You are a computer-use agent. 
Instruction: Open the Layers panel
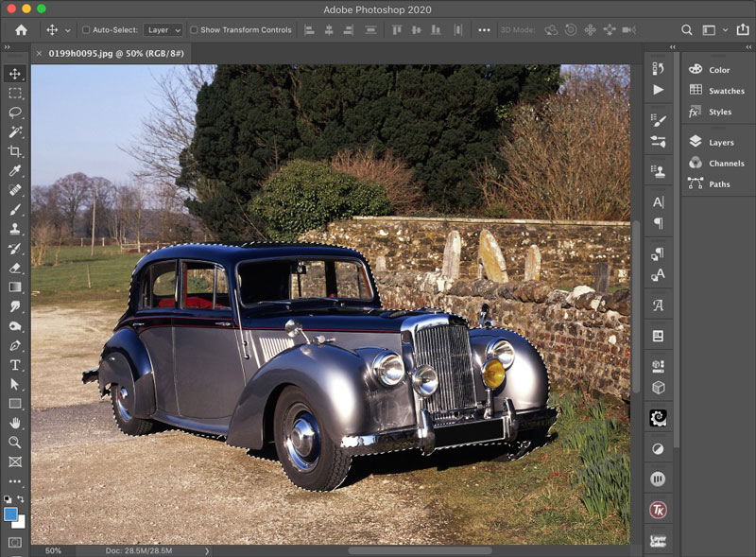[x=720, y=143]
